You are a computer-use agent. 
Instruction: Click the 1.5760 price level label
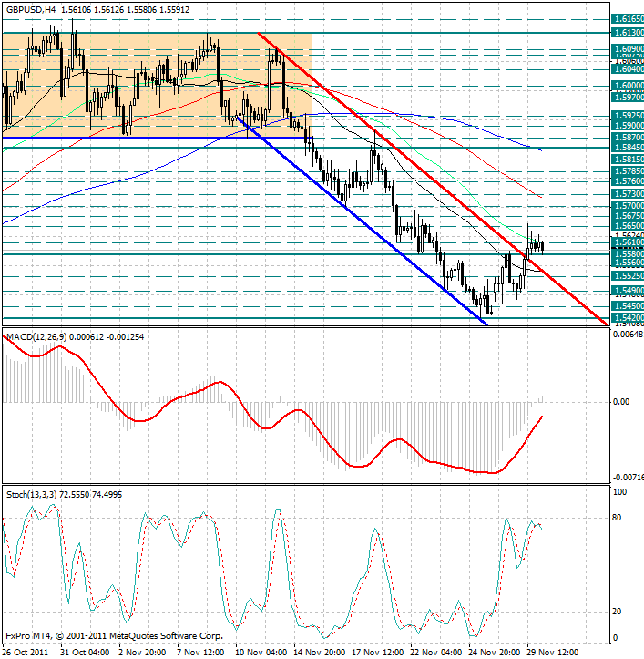[628, 181]
